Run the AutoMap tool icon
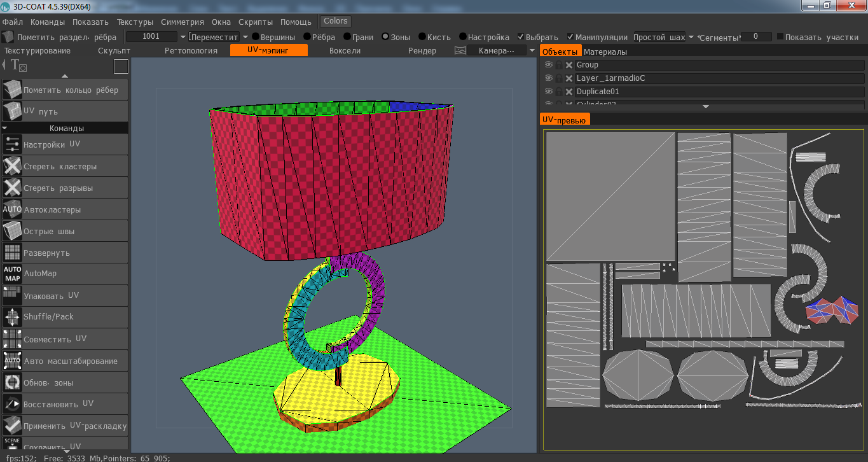 click(x=13, y=274)
